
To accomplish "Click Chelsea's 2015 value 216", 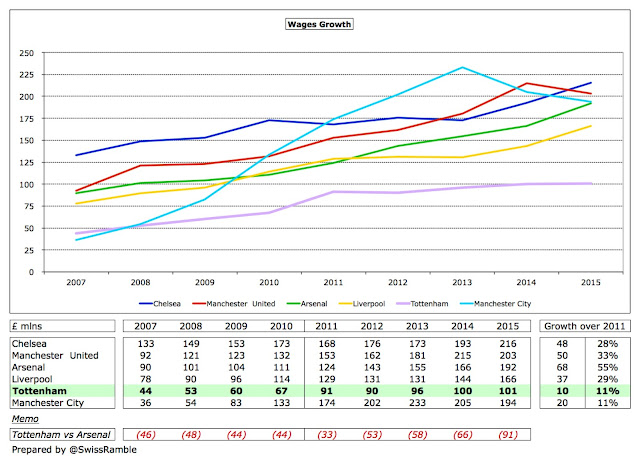I will pyautogui.click(x=508, y=344).
